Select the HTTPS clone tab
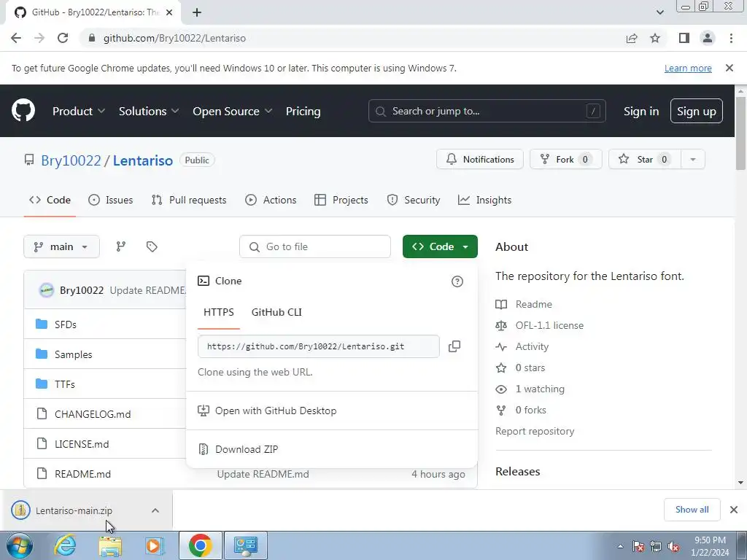 pyautogui.click(x=219, y=312)
